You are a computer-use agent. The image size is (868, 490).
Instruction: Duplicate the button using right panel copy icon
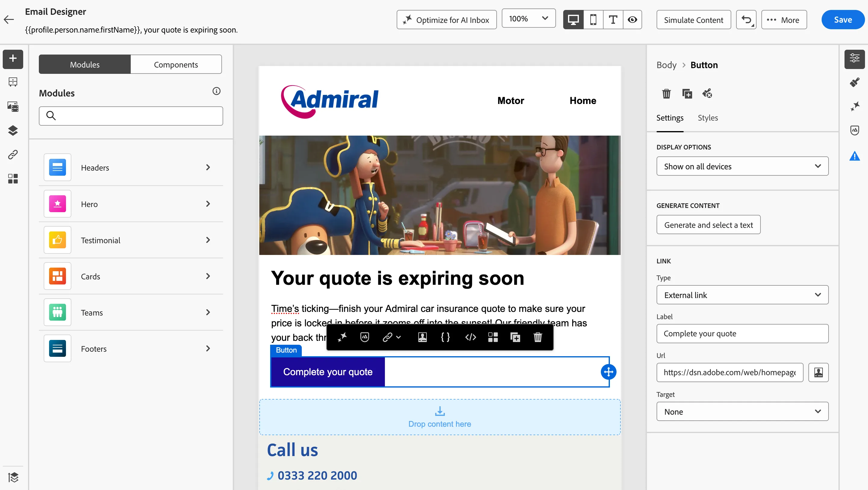[687, 93]
